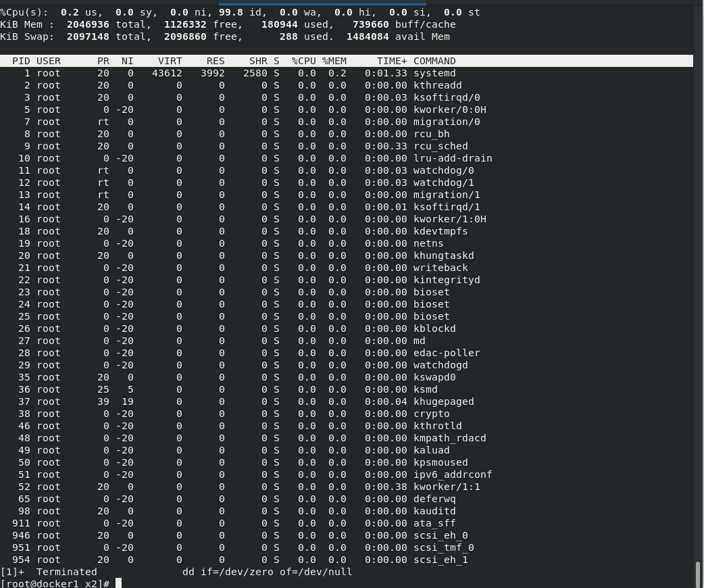Click the %CPU column header
Viewport: 704px width, 588px height.
pyautogui.click(x=303, y=61)
